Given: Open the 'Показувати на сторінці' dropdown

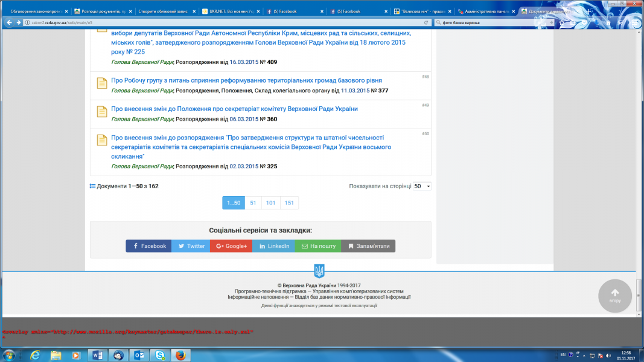Looking at the screenshot, I should [422, 186].
